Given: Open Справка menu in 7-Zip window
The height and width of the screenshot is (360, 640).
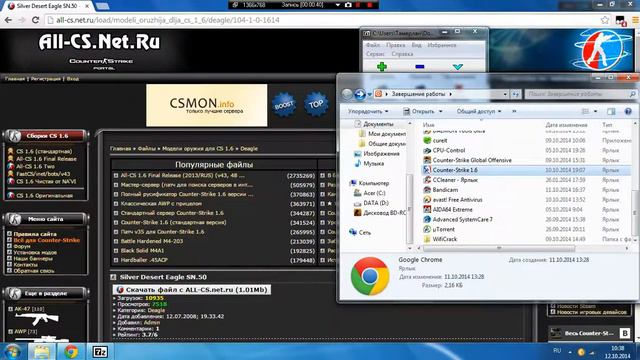Looking at the screenshot, I should pos(402,54).
